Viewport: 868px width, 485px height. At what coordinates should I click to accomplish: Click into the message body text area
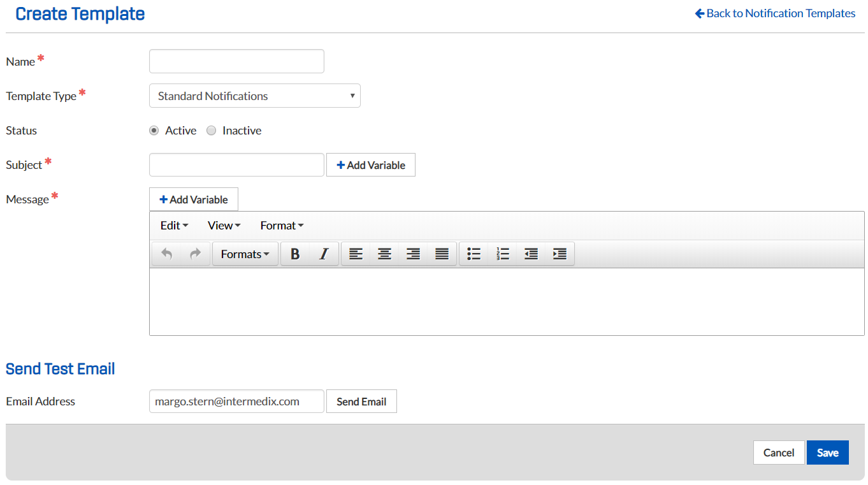(507, 301)
